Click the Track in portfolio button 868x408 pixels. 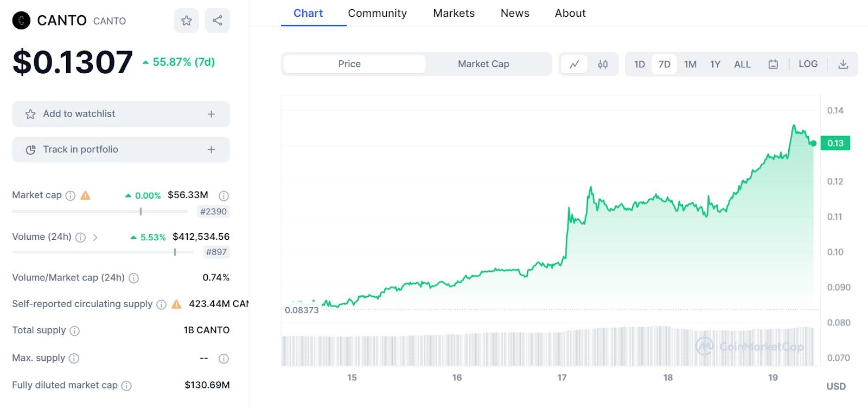tap(121, 150)
